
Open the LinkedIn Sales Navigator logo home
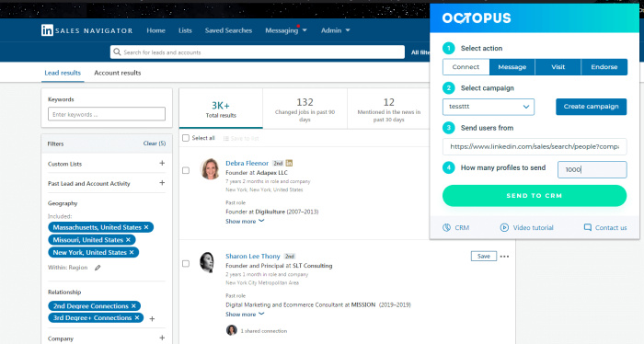pyautogui.click(x=86, y=30)
